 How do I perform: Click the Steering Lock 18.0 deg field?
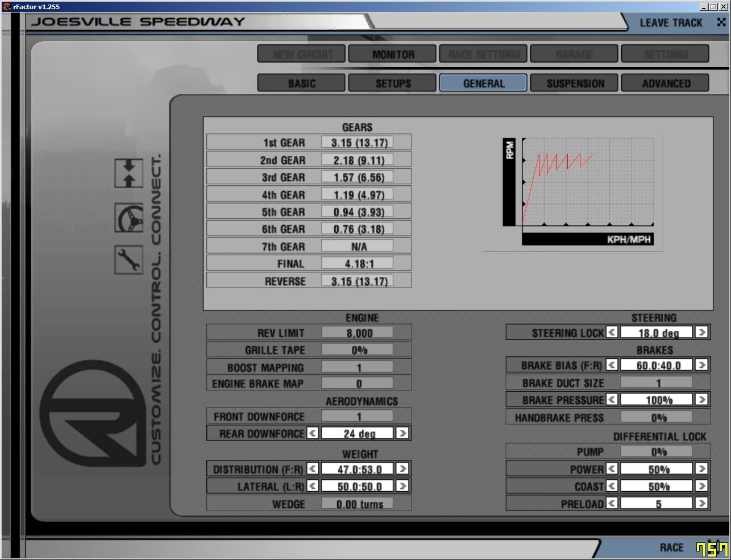(657, 332)
